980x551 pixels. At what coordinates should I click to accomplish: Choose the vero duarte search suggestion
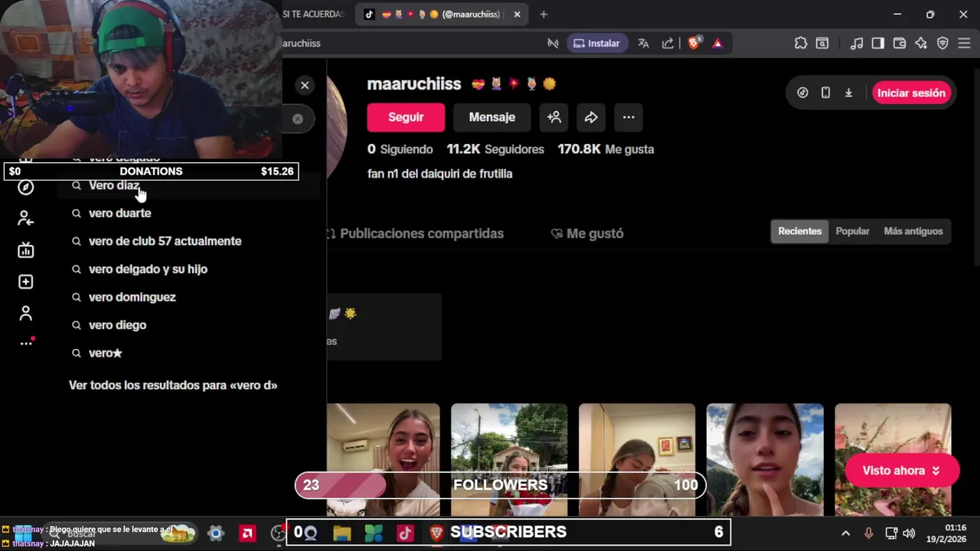click(188, 213)
